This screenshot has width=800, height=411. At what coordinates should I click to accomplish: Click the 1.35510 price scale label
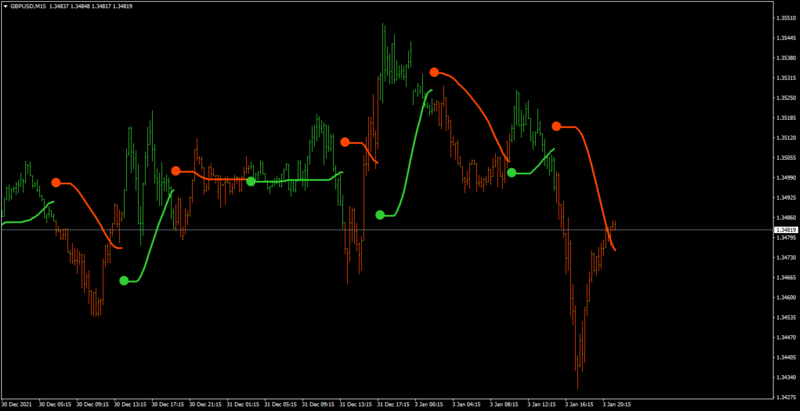[x=786, y=18]
